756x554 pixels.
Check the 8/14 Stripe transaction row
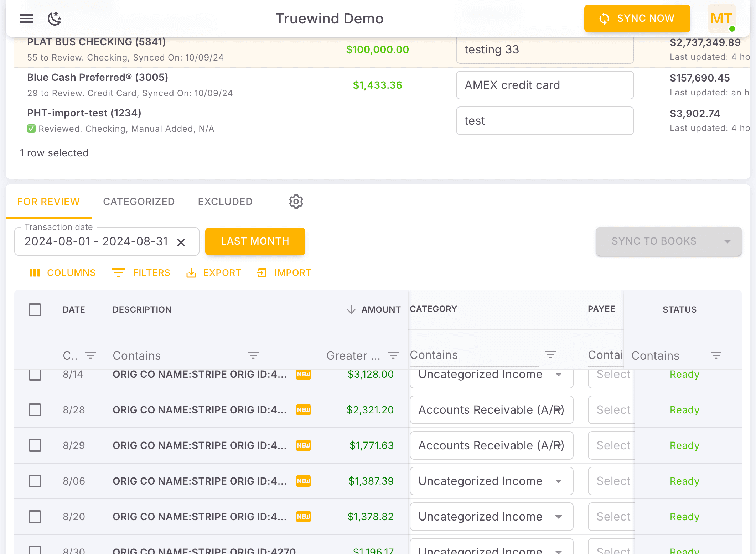click(x=35, y=374)
